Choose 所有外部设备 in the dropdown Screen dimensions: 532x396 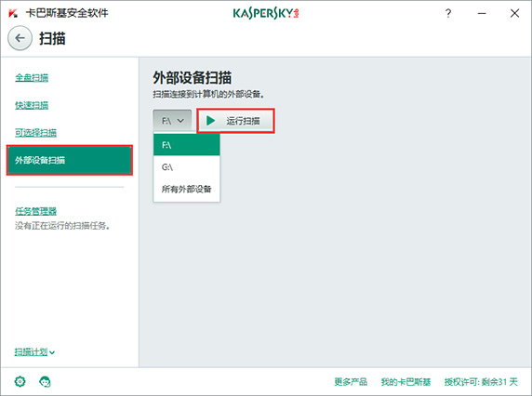coord(187,189)
